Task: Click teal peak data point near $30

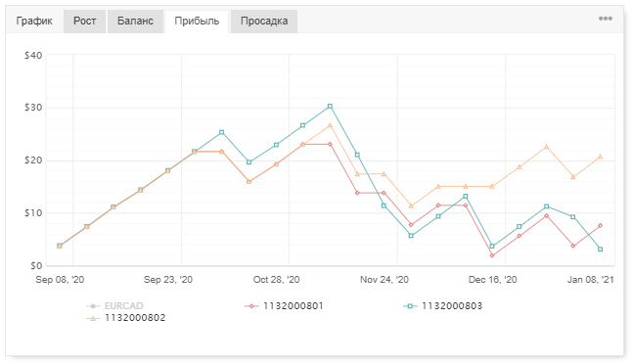Action: click(330, 107)
